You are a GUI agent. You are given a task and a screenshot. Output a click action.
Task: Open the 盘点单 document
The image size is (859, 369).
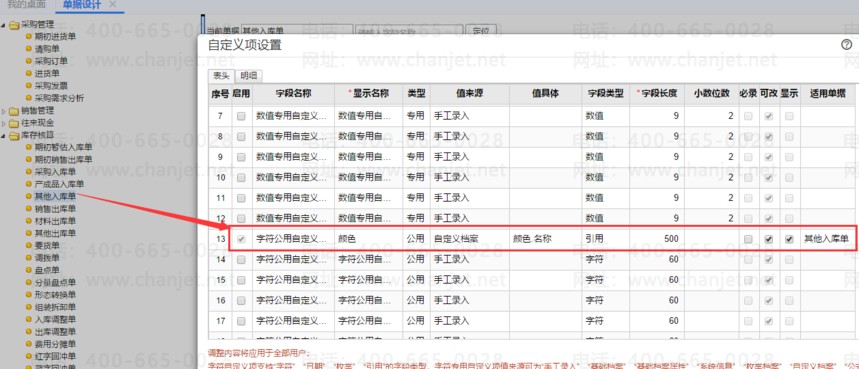click(x=47, y=270)
